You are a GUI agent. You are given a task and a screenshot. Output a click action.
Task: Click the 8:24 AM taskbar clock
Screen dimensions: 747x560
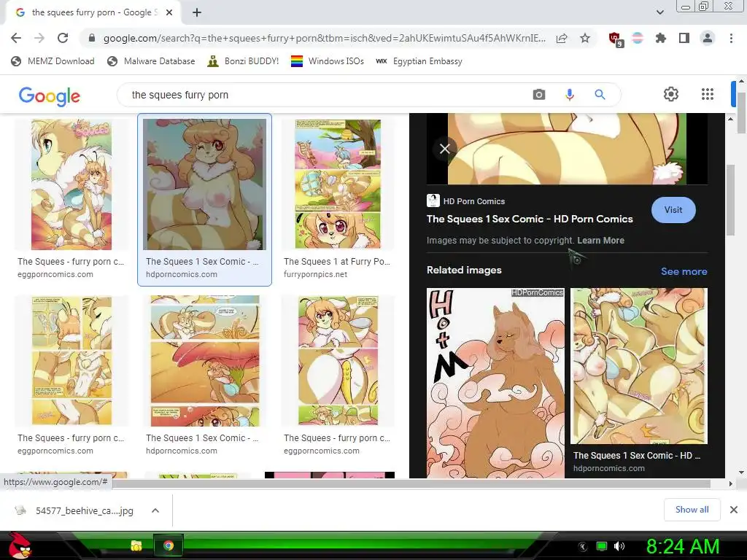(683, 547)
